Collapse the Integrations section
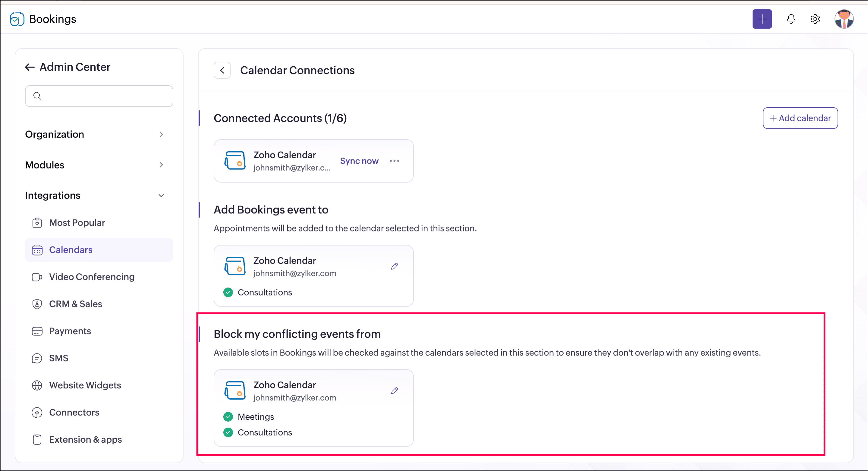 click(x=94, y=195)
